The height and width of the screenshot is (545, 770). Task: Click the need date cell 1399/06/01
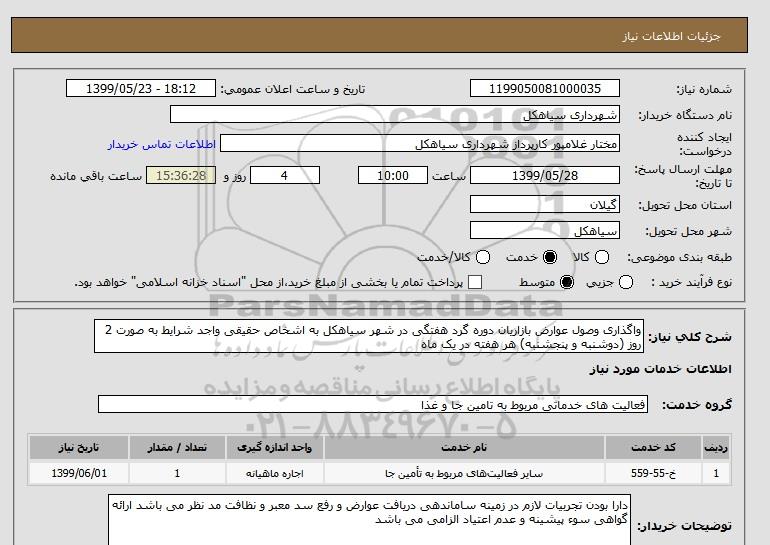point(79,473)
